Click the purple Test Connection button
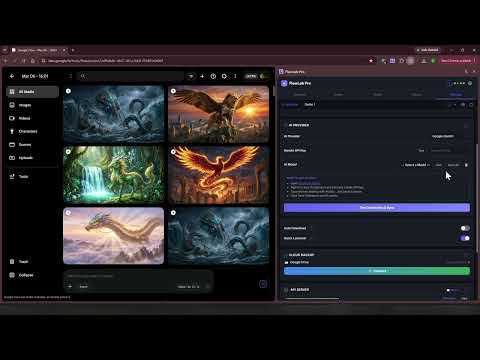Image resolution: width=480 pixels, height=360 pixels. pyautogui.click(x=377, y=208)
